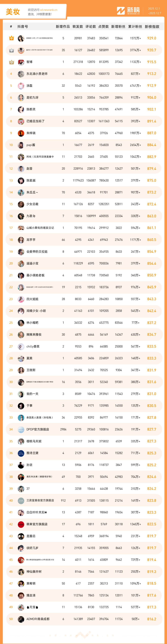Click the bronze crown third-place icon

coord(11,62)
